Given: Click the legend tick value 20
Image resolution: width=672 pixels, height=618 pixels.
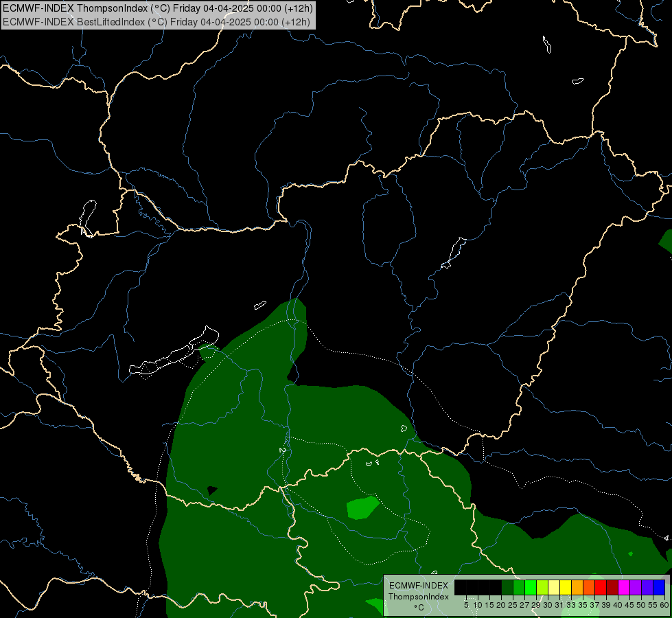Looking at the screenshot, I should click(501, 605).
